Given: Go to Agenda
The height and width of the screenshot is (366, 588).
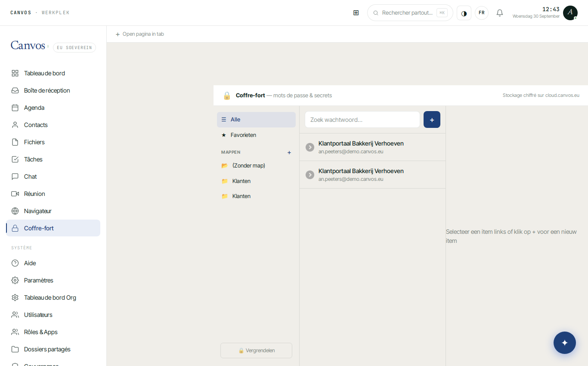Looking at the screenshot, I should click(53, 108).
